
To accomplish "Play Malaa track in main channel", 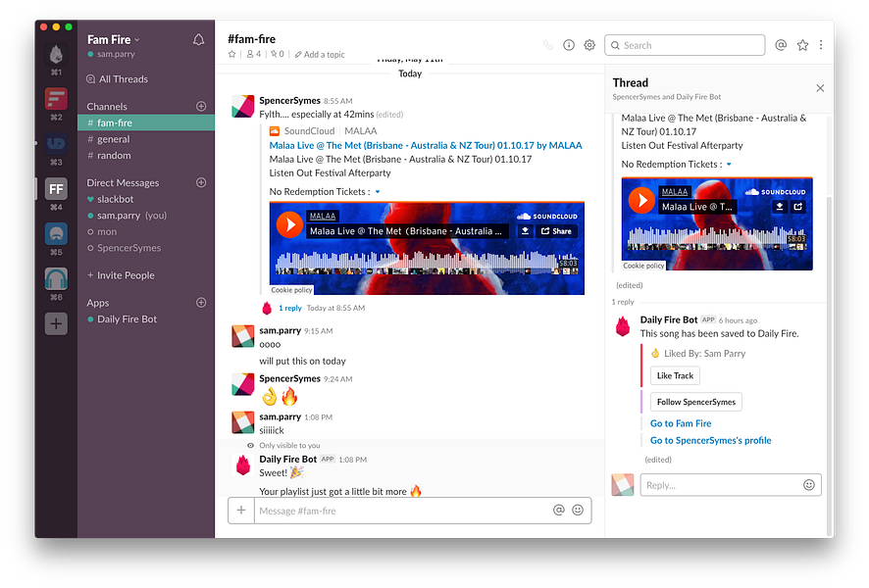I will click(x=289, y=224).
